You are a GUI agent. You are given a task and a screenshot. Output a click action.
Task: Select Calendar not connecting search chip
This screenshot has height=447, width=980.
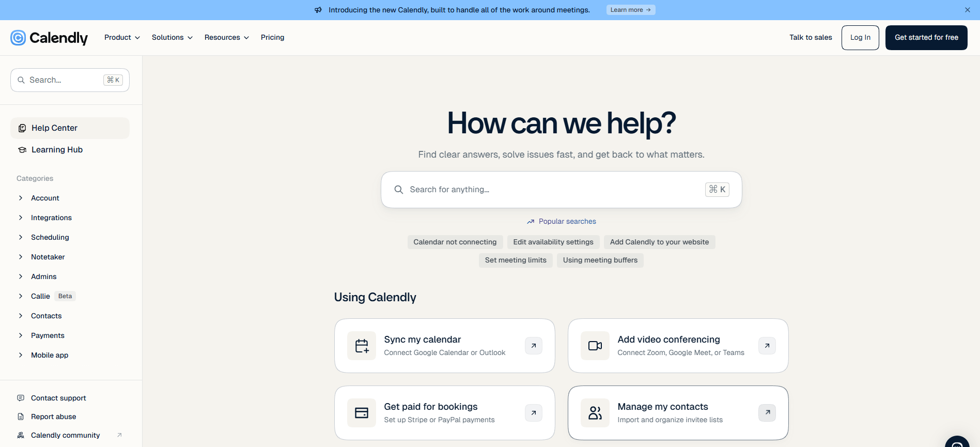455,242
